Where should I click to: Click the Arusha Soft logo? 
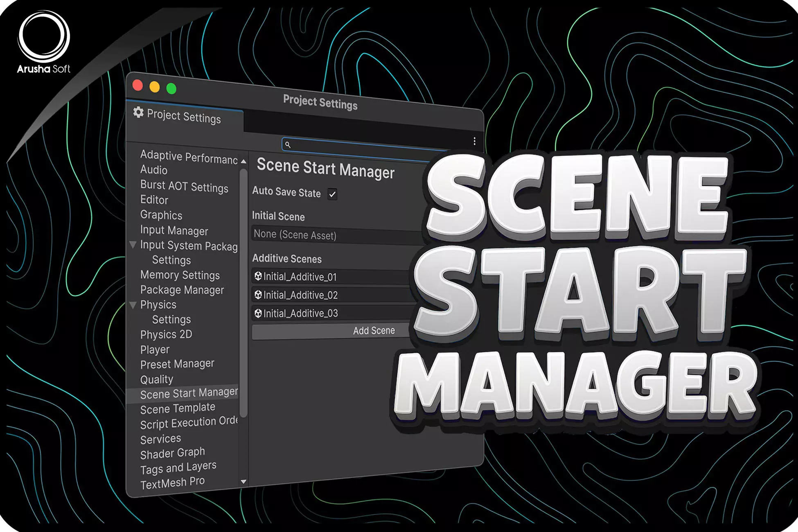(44, 42)
